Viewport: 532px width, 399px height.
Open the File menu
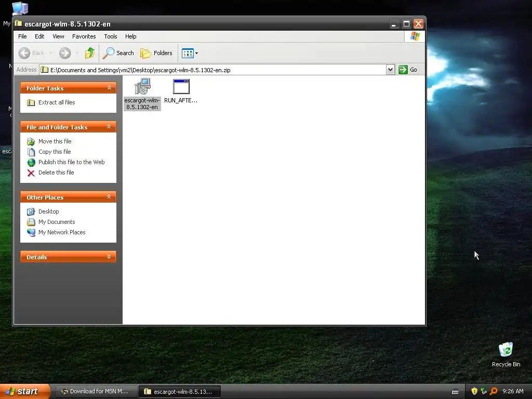pyautogui.click(x=22, y=36)
